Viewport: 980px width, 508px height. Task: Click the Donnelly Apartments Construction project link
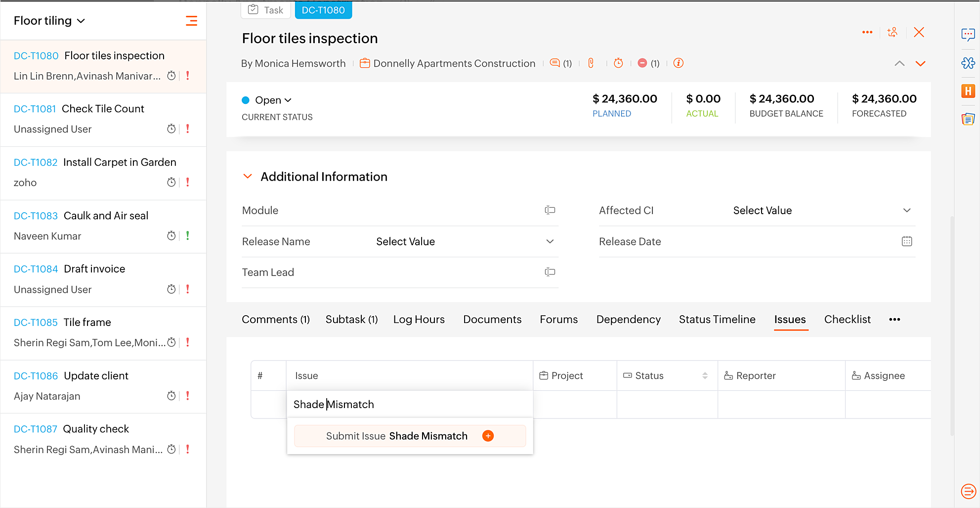pyautogui.click(x=454, y=63)
